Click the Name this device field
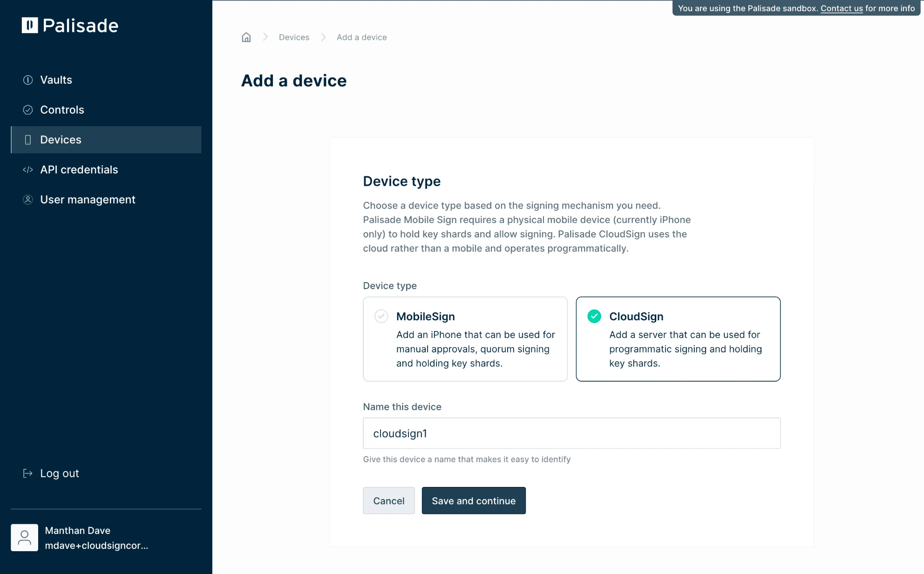Image resolution: width=924 pixels, height=574 pixels. tap(571, 433)
